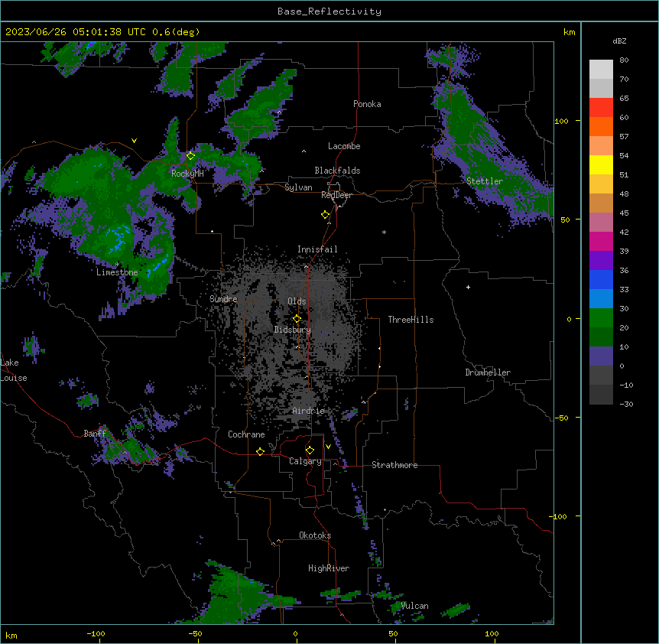This screenshot has width=659, height=644.
Task: Select the yellow swatch in the dBZ legend
Action: click(601, 164)
